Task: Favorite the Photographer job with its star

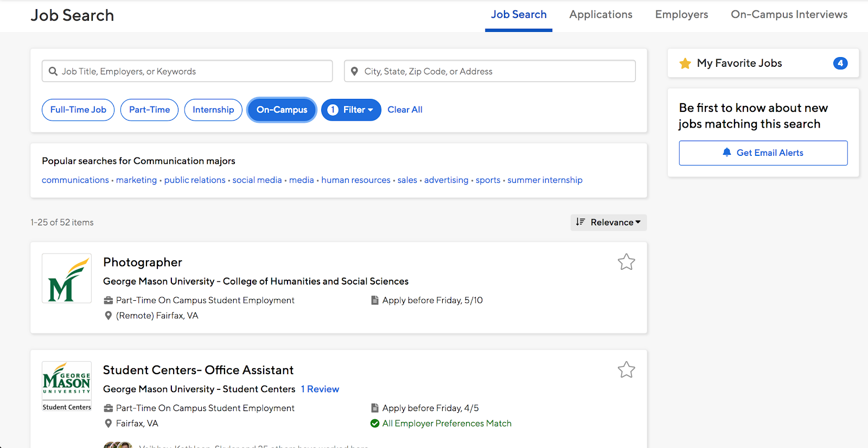Action: 626,262
